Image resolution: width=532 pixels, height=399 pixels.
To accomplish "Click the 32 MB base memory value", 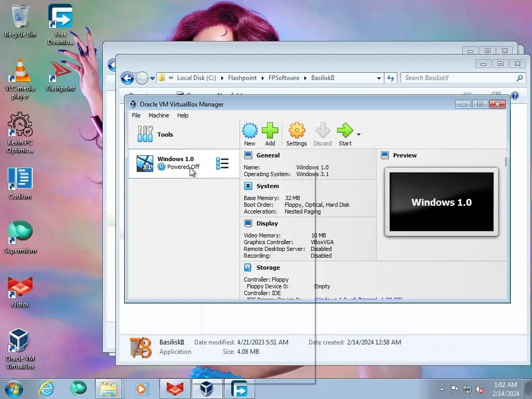I will coord(292,198).
